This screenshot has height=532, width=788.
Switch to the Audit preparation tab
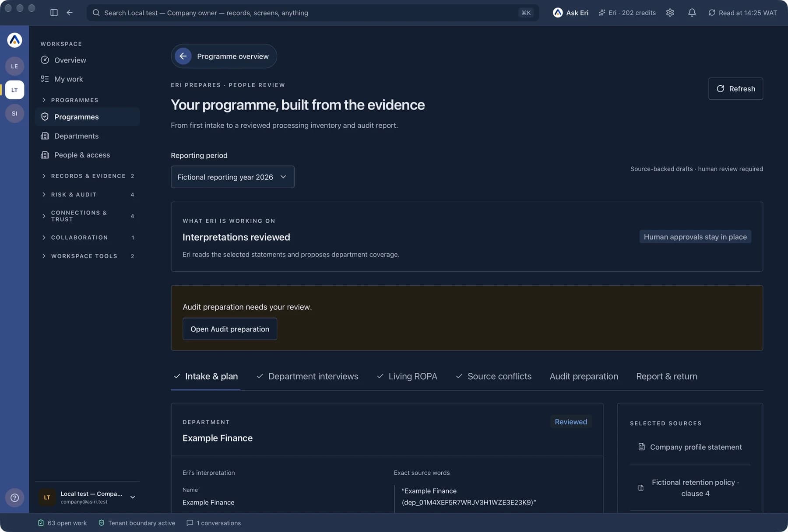[584, 376]
